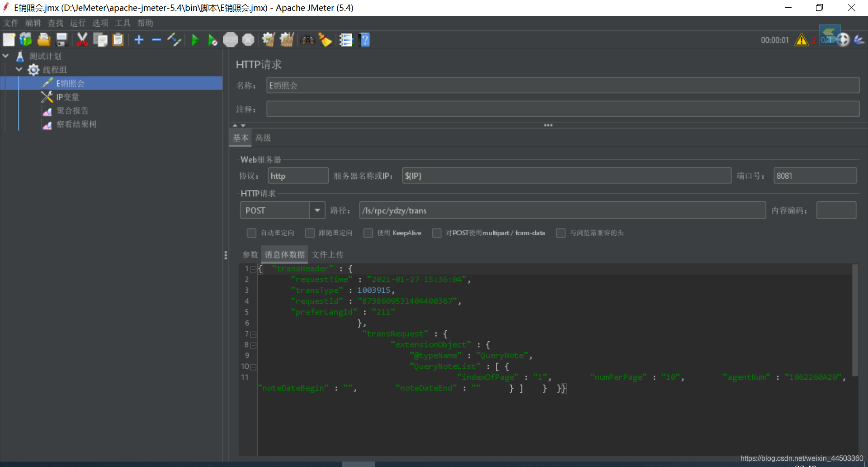Fold extensionObject block at line 8
The width and height of the screenshot is (868, 467).
point(253,345)
